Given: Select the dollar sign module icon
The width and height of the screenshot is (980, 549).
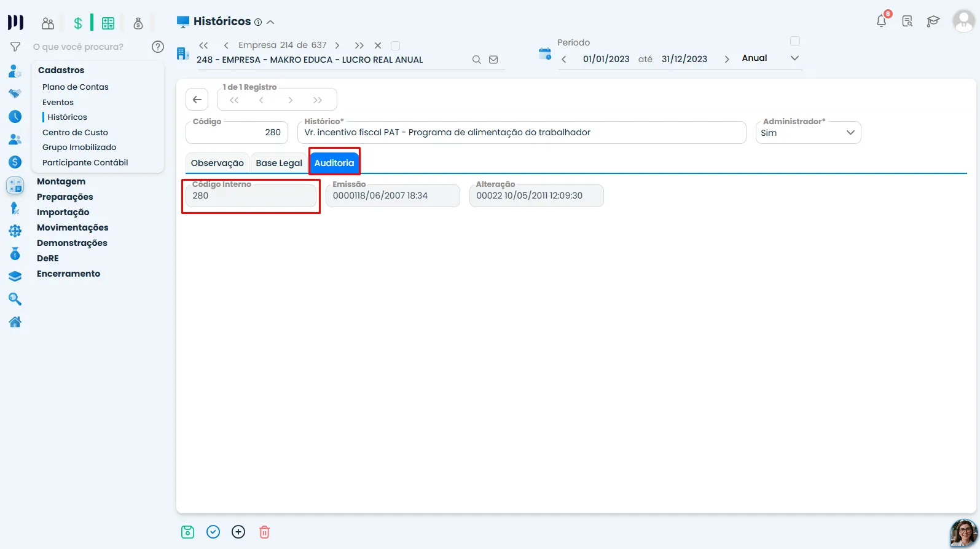Looking at the screenshot, I should tap(77, 23).
